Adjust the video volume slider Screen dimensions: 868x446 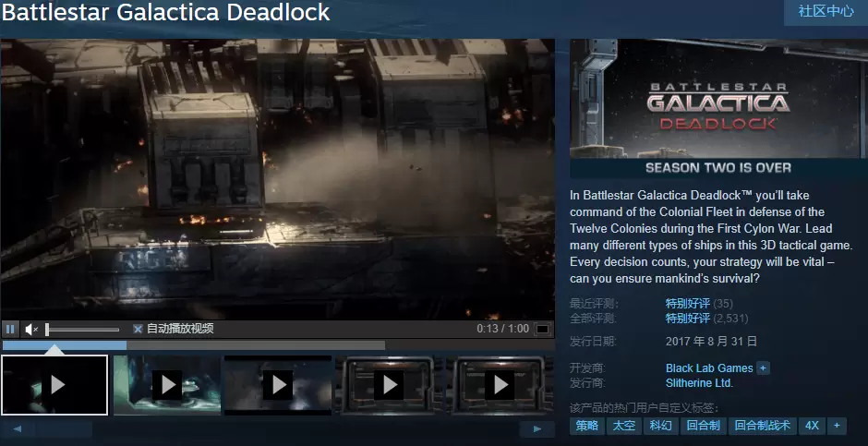[x=82, y=330]
